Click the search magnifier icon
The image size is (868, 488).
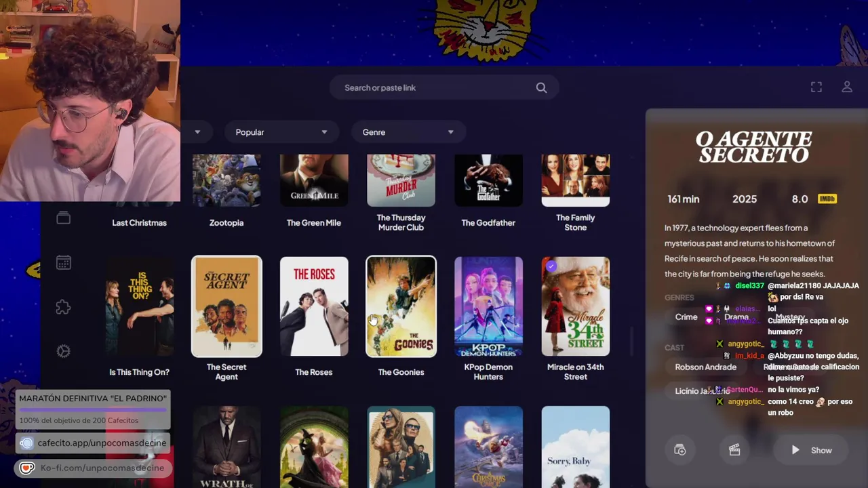tap(541, 87)
